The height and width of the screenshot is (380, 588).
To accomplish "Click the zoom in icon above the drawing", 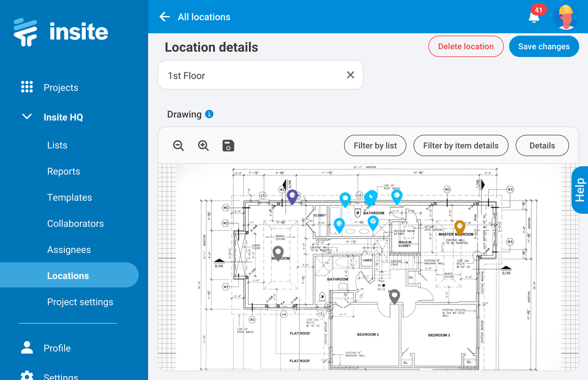I will coord(203,146).
